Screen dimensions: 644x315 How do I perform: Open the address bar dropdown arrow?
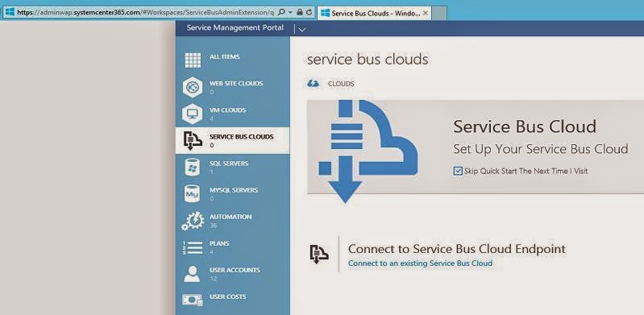click(290, 12)
